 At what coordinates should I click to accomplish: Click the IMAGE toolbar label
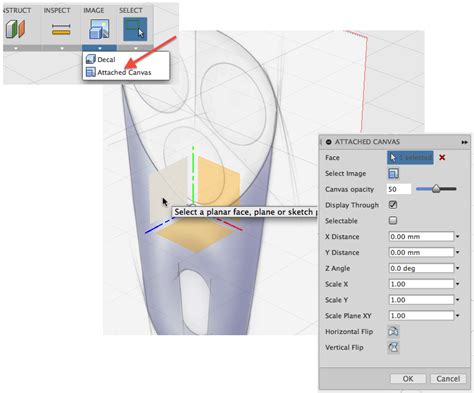(x=94, y=10)
